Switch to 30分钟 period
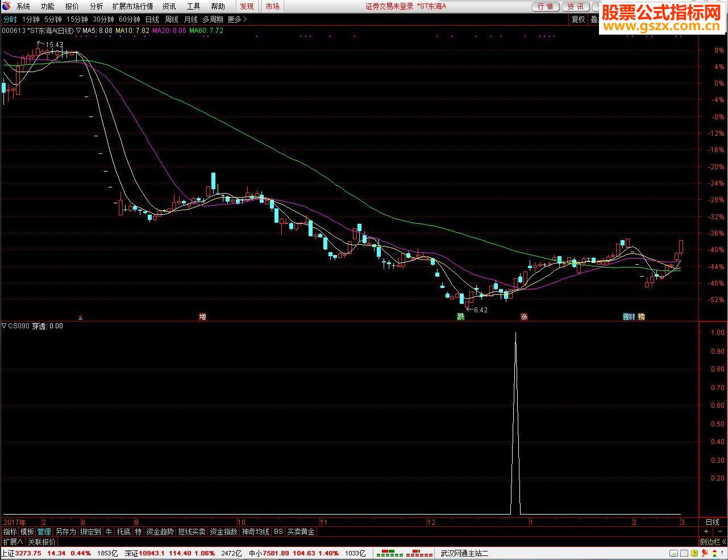The width and height of the screenshot is (728, 560). [103, 19]
